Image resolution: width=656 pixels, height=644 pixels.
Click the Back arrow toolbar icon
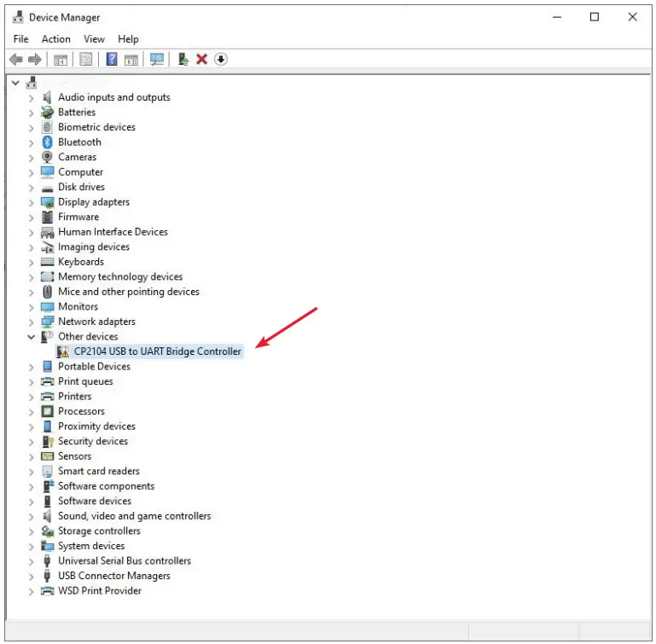16,60
